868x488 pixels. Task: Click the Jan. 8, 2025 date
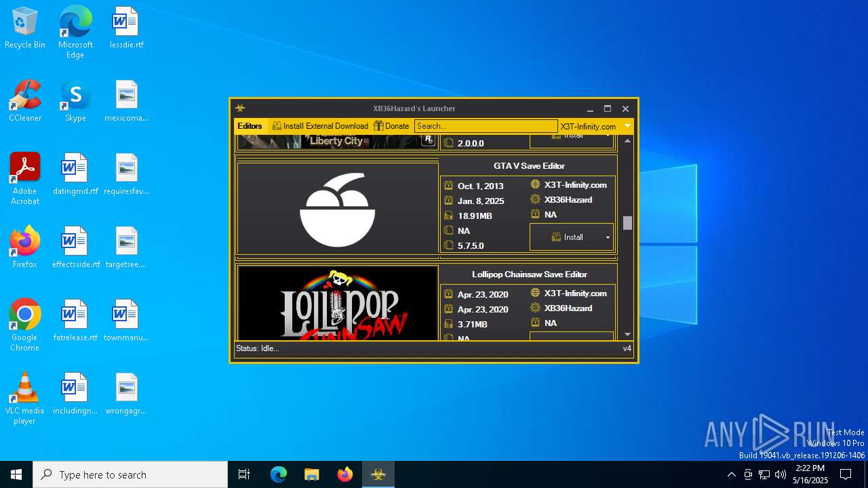[x=480, y=201]
